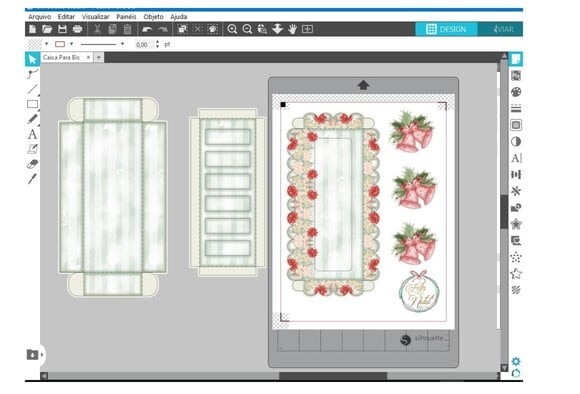Select the Knife tool
Viewport: 580px width, 394px height.
point(33,179)
